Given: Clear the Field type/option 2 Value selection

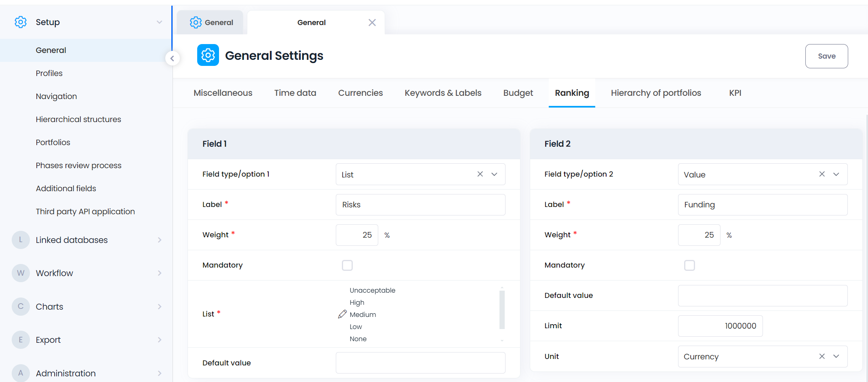Looking at the screenshot, I should [822, 174].
